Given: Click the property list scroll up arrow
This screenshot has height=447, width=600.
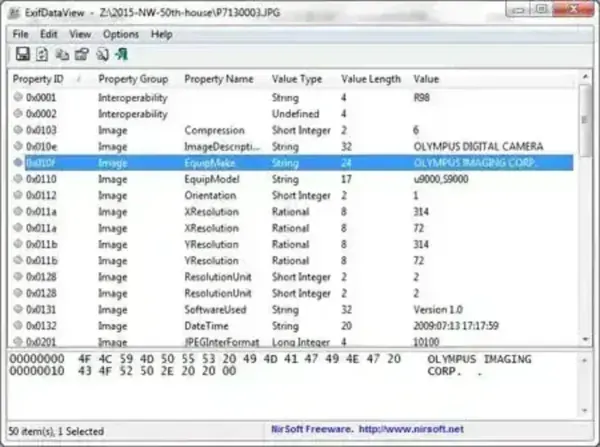Looking at the screenshot, I should coord(585,77).
